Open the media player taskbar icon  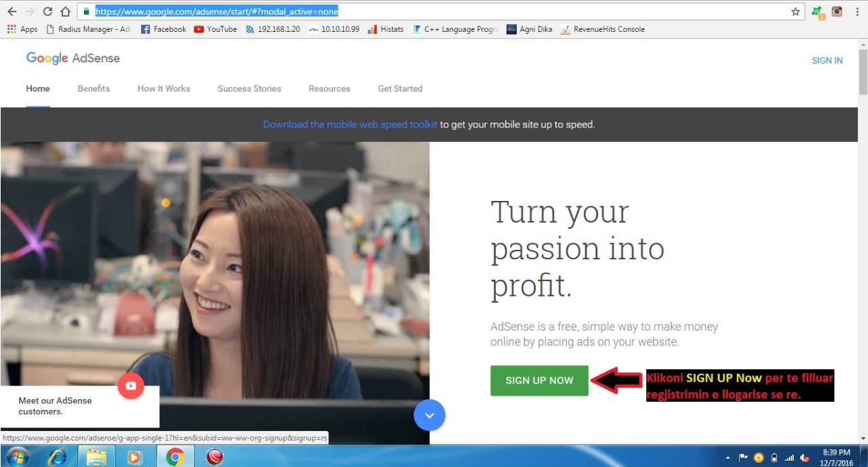point(135,457)
